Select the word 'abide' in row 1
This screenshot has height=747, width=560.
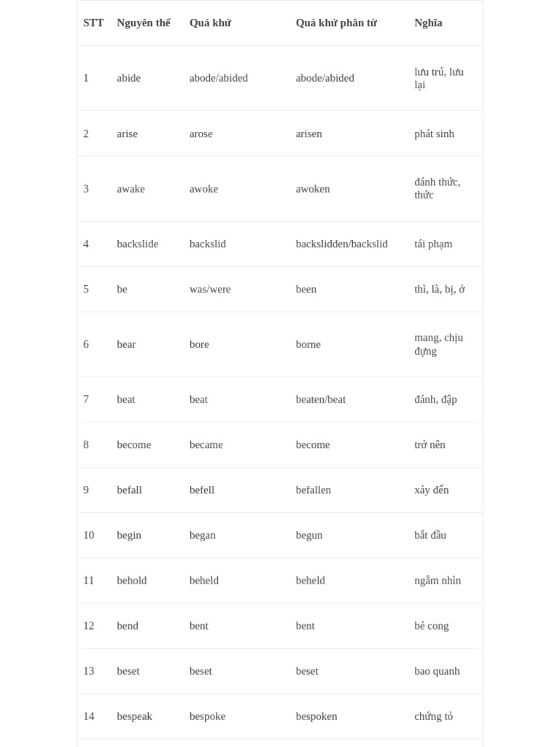tap(128, 78)
